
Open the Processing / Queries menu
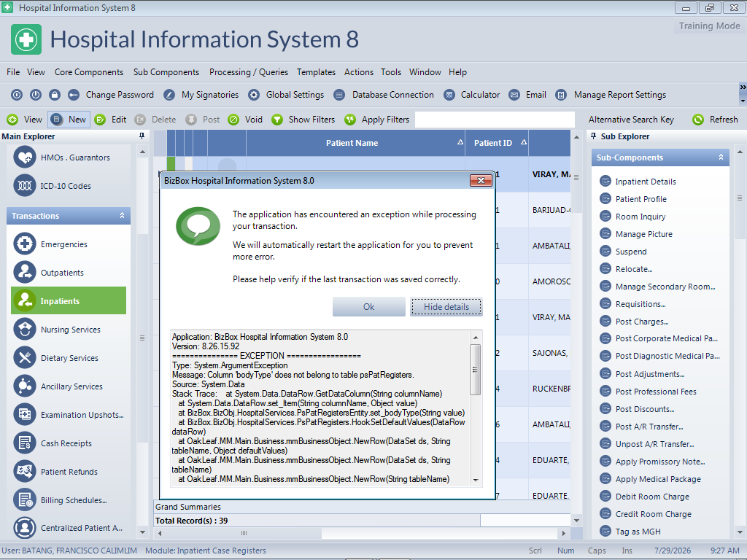click(x=249, y=72)
